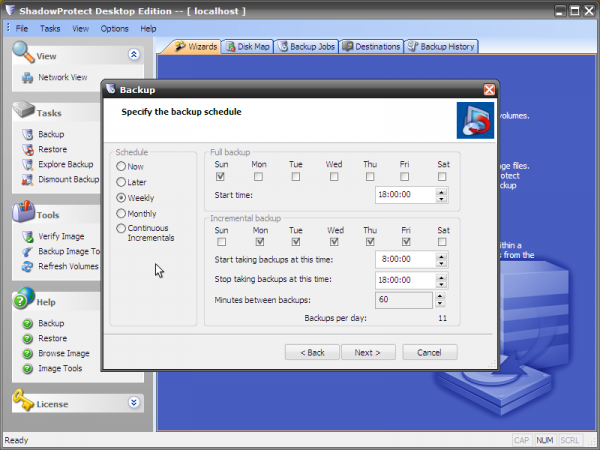Image resolution: width=600 pixels, height=450 pixels.
Task: Click the Refresh Volumes icon
Action: tap(28, 266)
